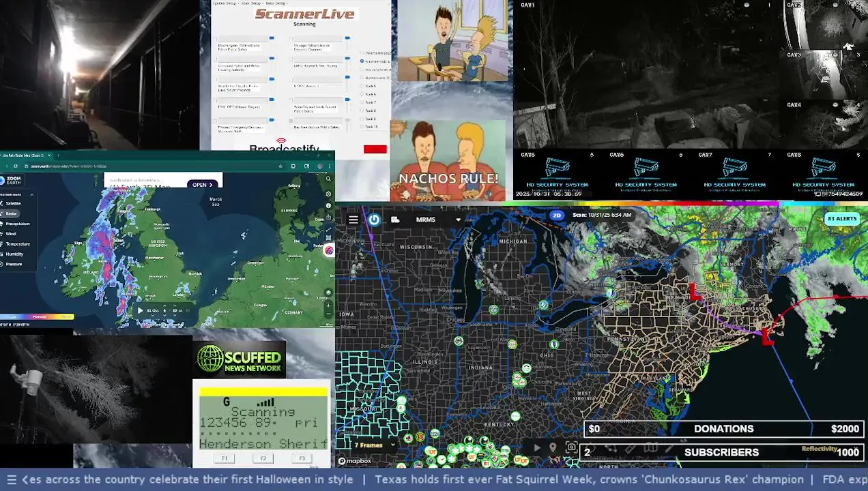Select the Temperature layer in Zoom Earth

click(x=16, y=243)
